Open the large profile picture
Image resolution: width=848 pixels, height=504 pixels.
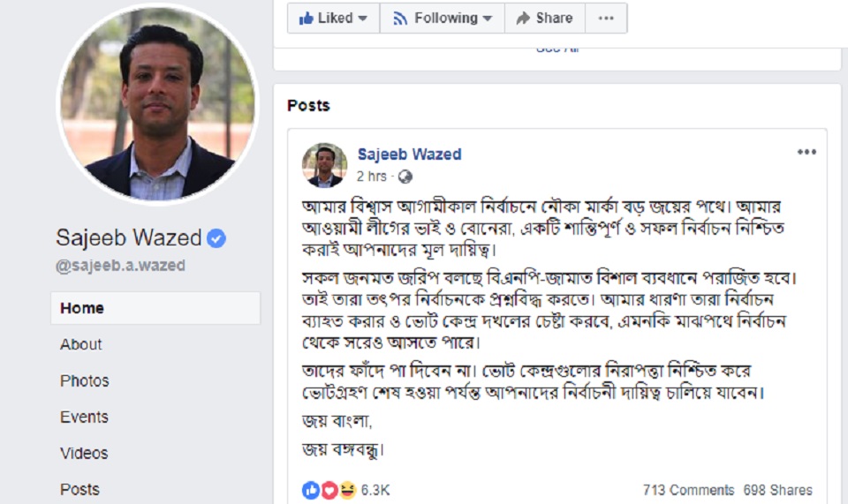pos(157,104)
